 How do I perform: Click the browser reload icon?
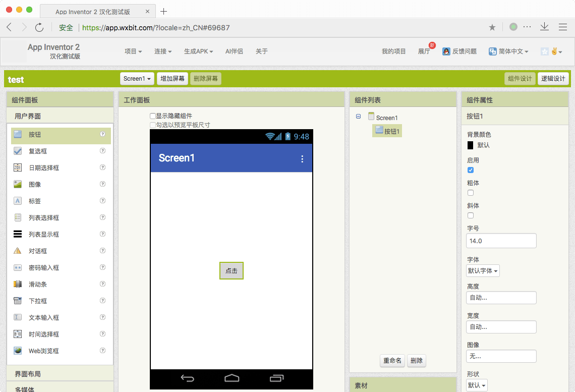pos(39,28)
